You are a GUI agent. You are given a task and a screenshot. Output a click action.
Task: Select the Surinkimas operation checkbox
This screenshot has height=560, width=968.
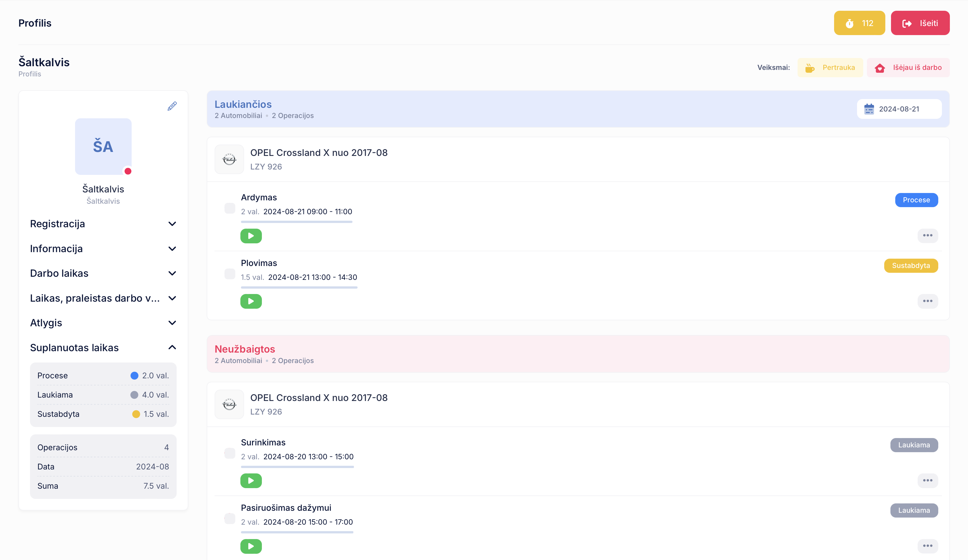pos(230,453)
